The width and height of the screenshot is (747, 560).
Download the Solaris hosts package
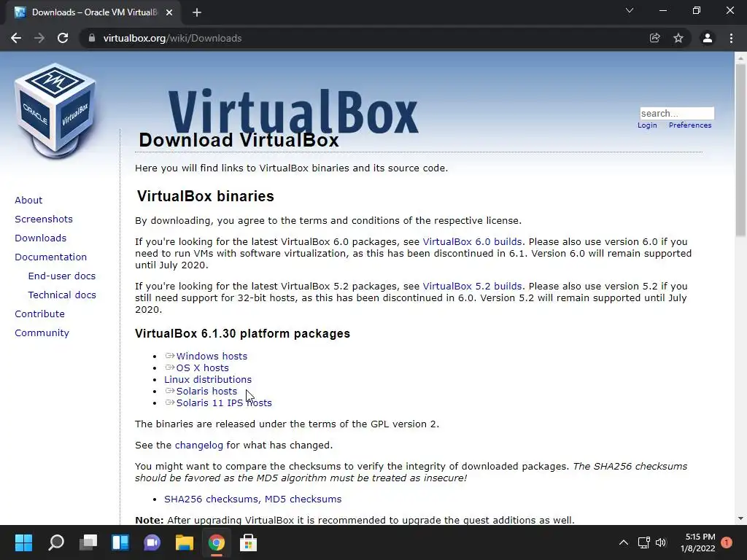pos(206,392)
